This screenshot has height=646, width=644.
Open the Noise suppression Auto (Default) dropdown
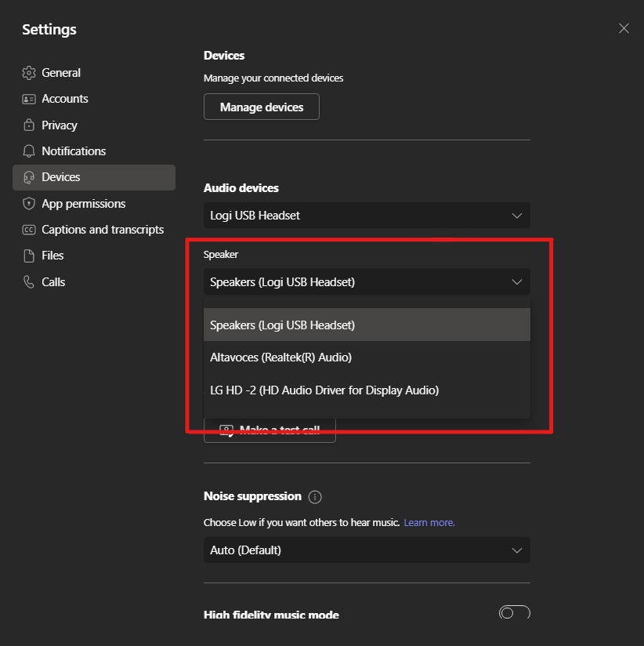367,550
